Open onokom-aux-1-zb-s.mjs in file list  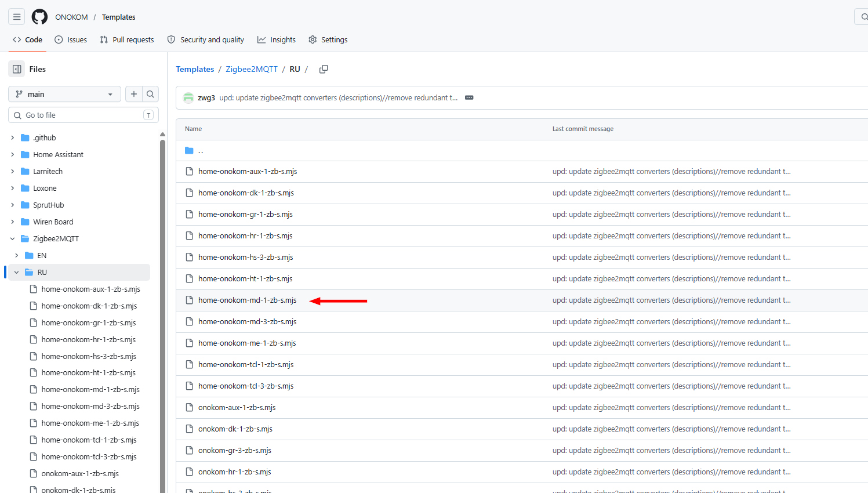click(237, 408)
